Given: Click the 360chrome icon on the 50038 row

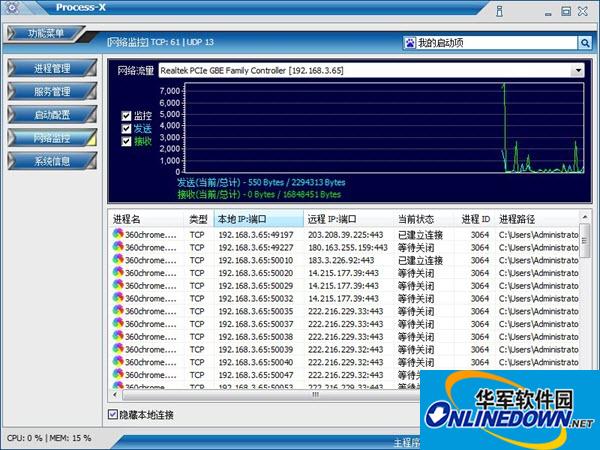Looking at the screenshot, I should point(118,336).
